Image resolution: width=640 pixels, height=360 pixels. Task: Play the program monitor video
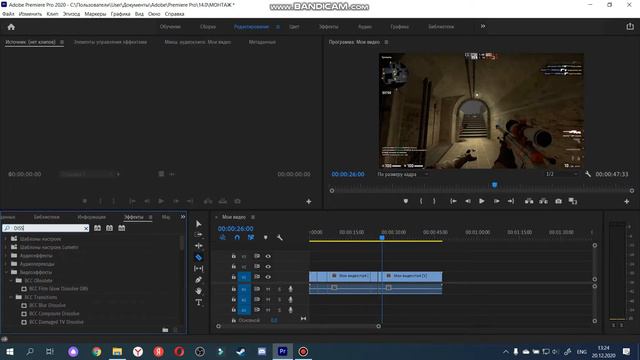[x=482, y=201]
